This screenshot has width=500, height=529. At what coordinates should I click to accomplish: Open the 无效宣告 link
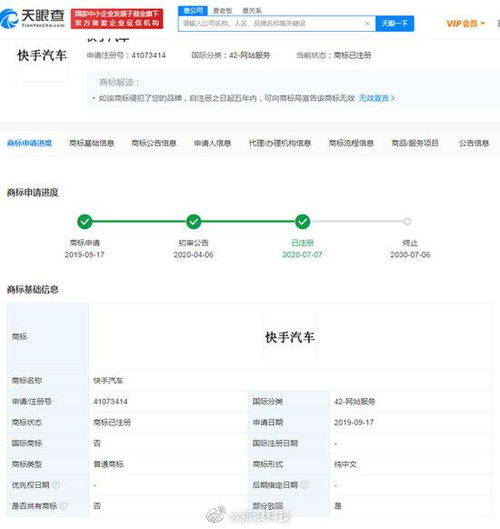pyautogui.click(x=376, y=98)
